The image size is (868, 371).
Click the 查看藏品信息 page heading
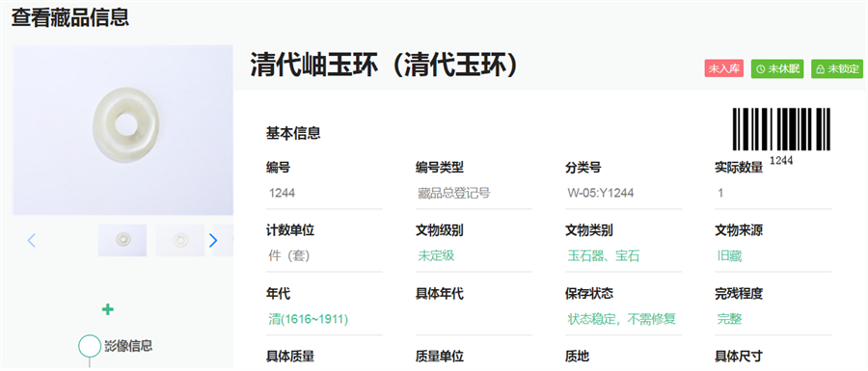coord(70,17)
